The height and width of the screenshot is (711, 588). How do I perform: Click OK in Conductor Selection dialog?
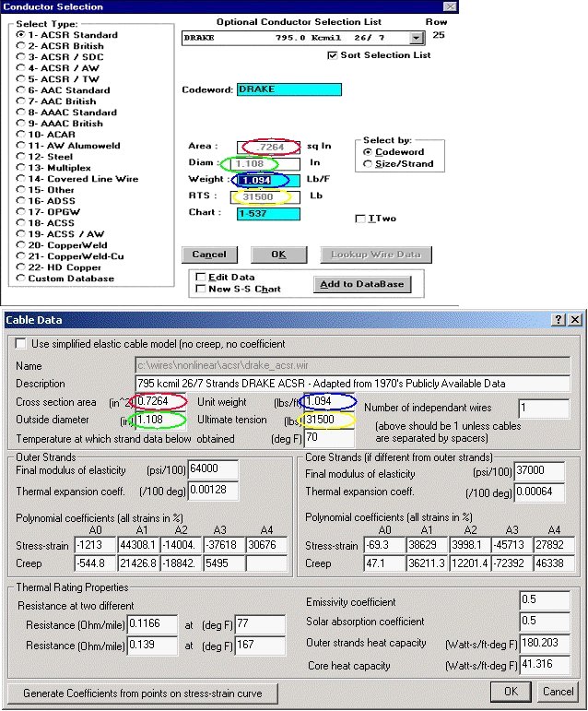278,255
